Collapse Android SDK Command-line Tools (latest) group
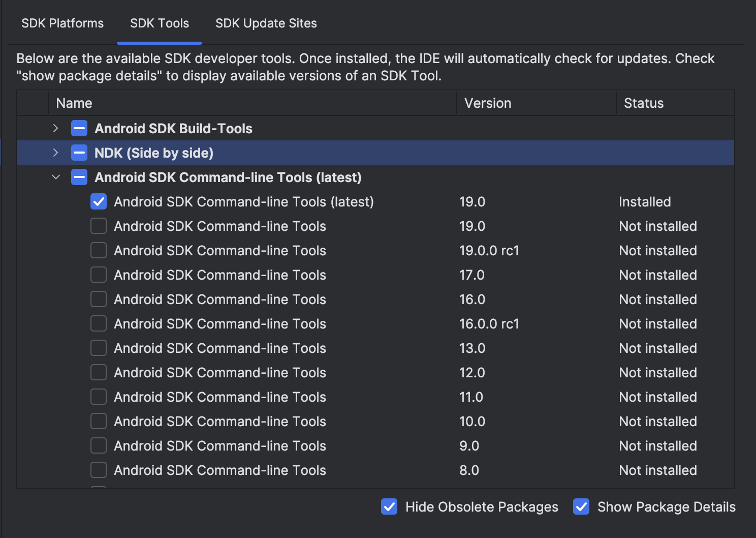Image resolution: width=756 pixels, height=538 pixels. pyautogui.click(x=56, y=177)
